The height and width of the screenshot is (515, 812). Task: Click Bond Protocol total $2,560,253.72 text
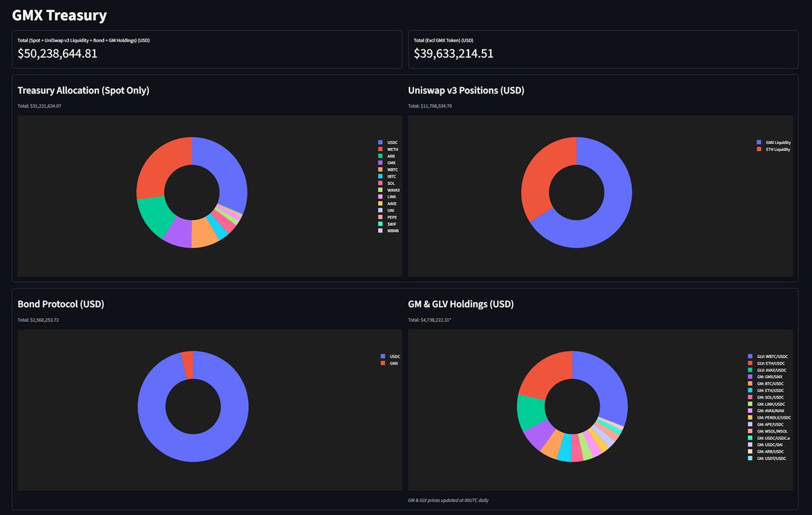click(38, 320)
